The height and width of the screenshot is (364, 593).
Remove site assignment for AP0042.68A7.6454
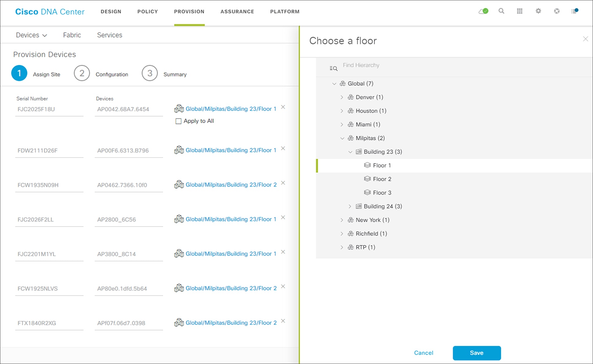[x=283, y=107]
